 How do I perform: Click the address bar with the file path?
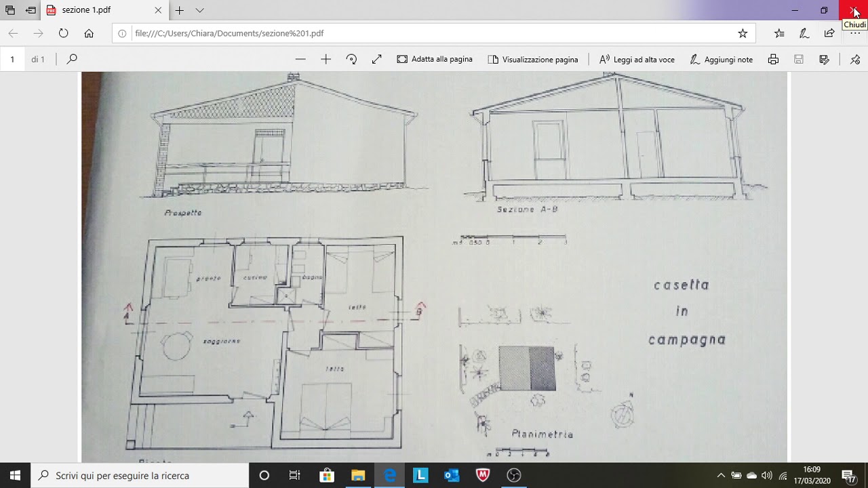pyautogui.click(x=433, y=33)
